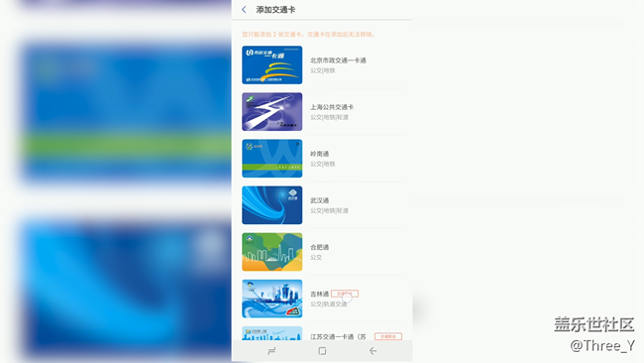Click the 公交|轨道交通 subtitle under 吉林通

pyautogui.click(x=329, y=303)
